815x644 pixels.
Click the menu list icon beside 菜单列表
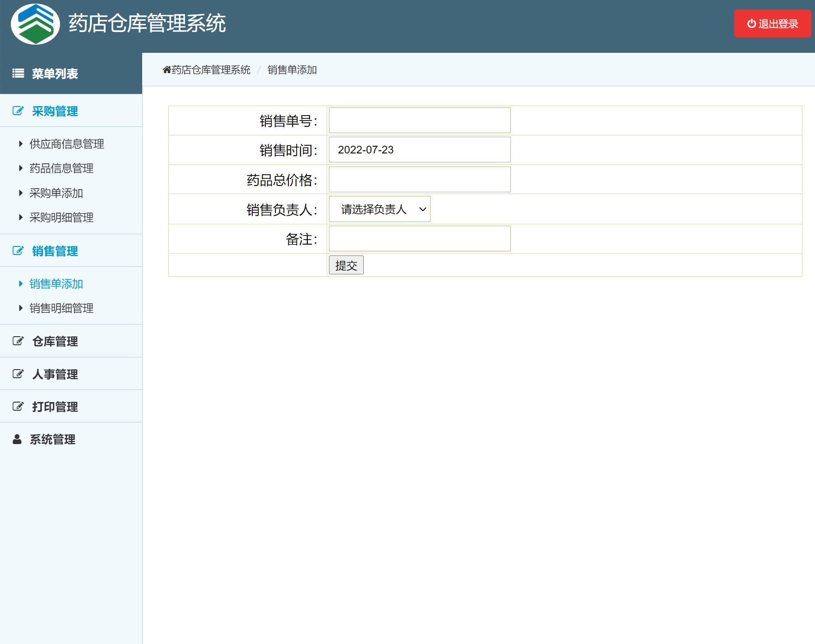pyautogui.click(x=18, y=73)
